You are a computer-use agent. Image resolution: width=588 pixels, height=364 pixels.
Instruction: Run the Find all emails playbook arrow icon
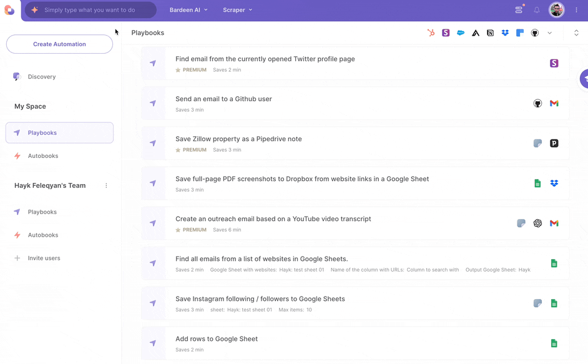[153, 263]
